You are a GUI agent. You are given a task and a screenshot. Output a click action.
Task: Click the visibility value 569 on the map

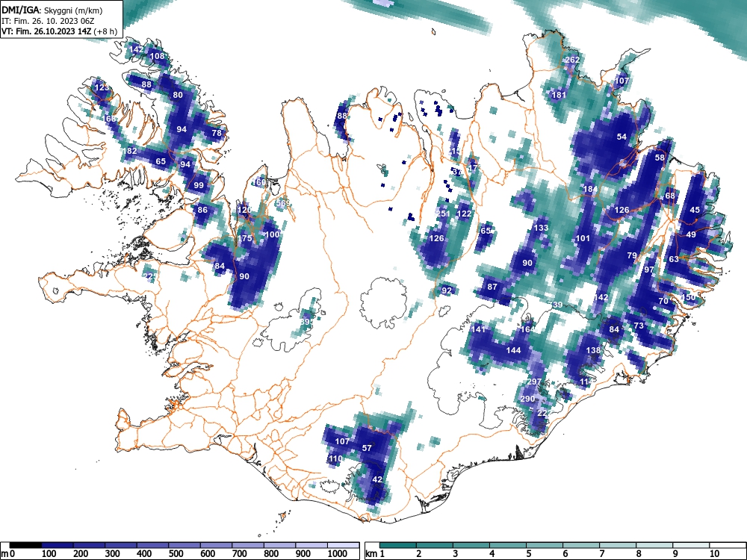pyautogui.click(x=283, y=203)
